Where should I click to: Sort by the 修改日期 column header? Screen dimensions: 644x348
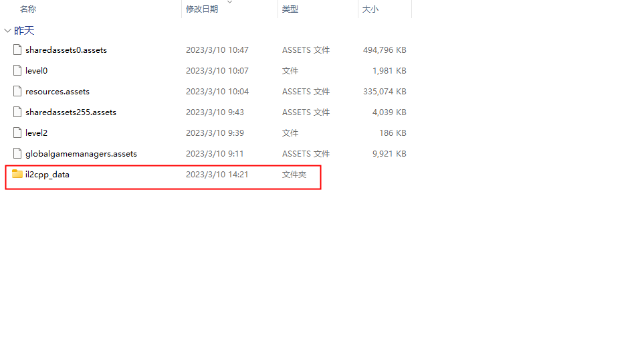202,9
